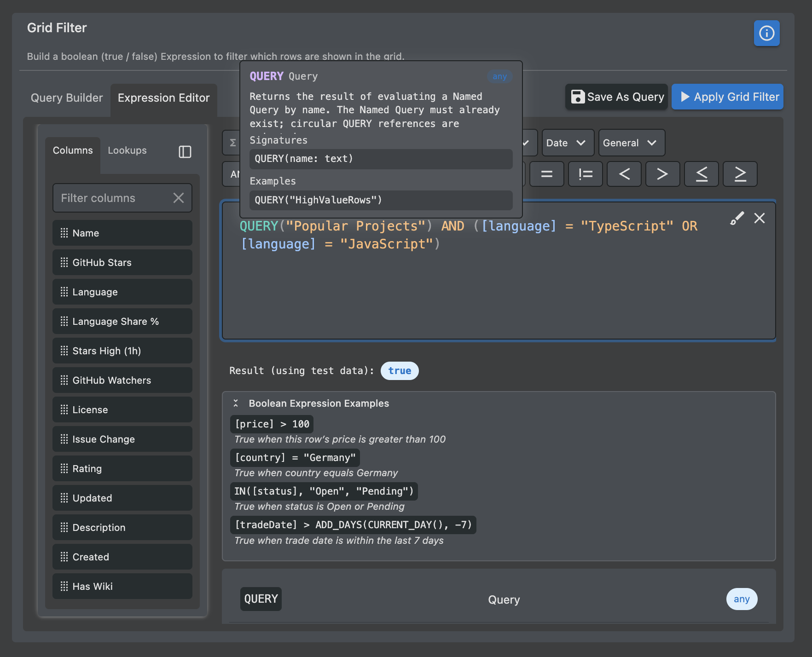Viewport: 812px width, 657px height.
Task: Switch to Query Builder tab
Action: [x=67, y=98]
